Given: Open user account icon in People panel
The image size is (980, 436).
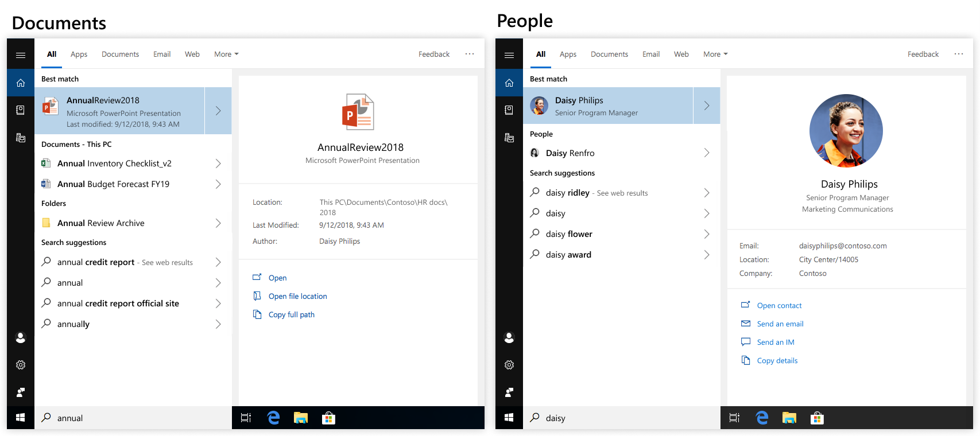Looking at the screenshot, I should pyautogui.click(x=509, y=338).
